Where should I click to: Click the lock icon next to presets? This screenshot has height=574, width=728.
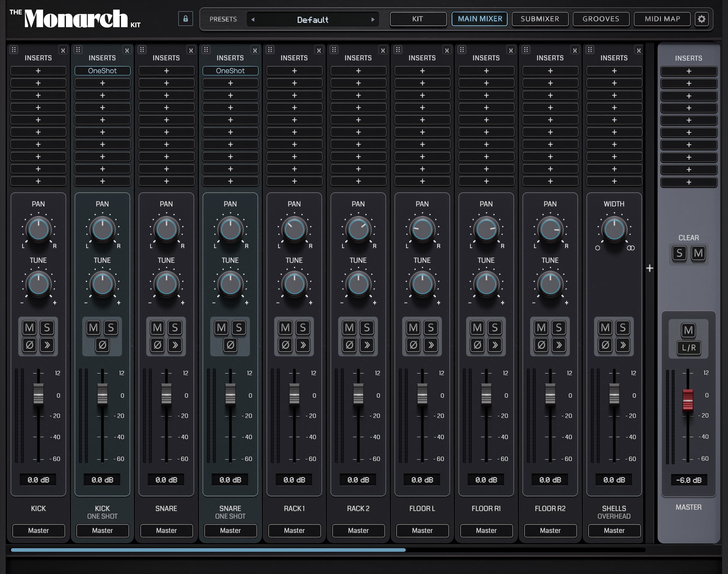click(x=185, y=19)
